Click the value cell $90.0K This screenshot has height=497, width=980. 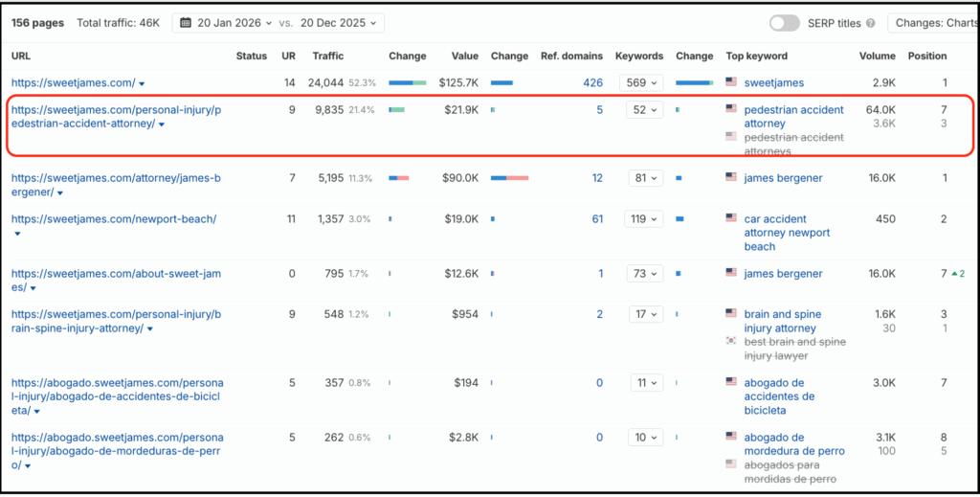click(x=461, y=177)
